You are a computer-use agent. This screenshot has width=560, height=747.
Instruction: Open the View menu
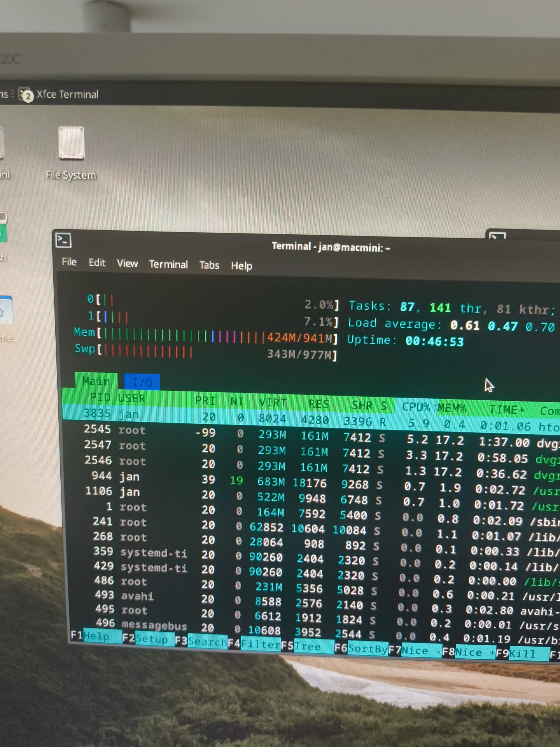pos(128,264)
